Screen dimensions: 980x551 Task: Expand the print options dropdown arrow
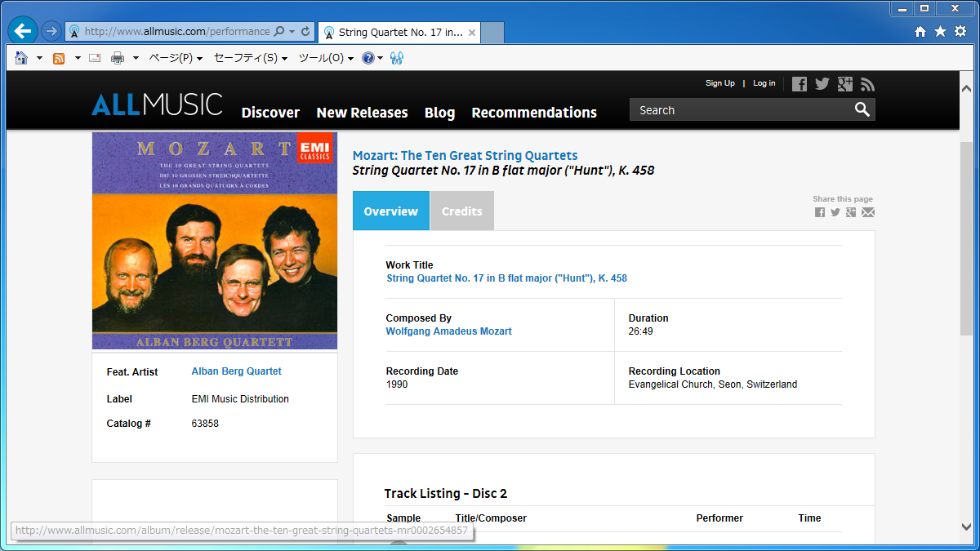[x=136, y=58]
